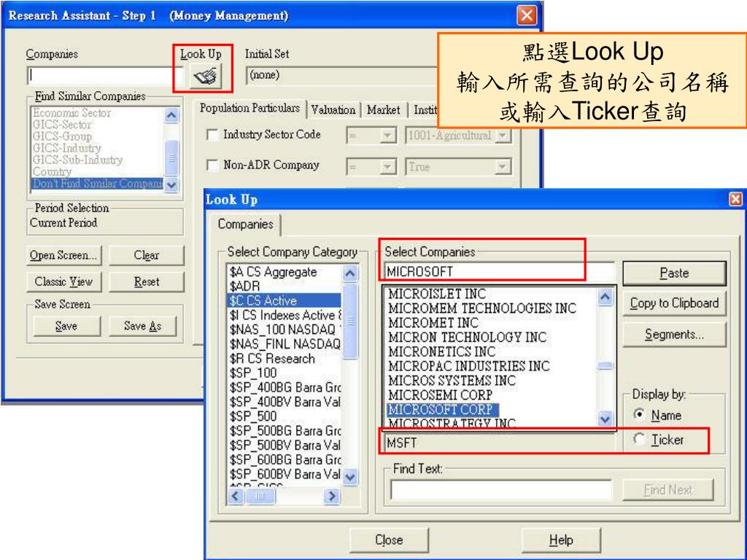Select the $A CS Aggregate category
The height and width of the screenshot is (560, 747).
[x=273, y=272]
